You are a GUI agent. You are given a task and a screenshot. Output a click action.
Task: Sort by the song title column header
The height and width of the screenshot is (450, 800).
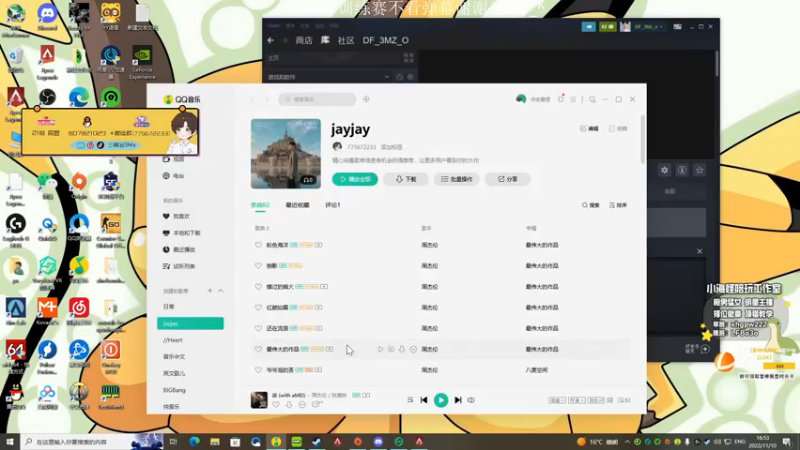coord(262,228)
